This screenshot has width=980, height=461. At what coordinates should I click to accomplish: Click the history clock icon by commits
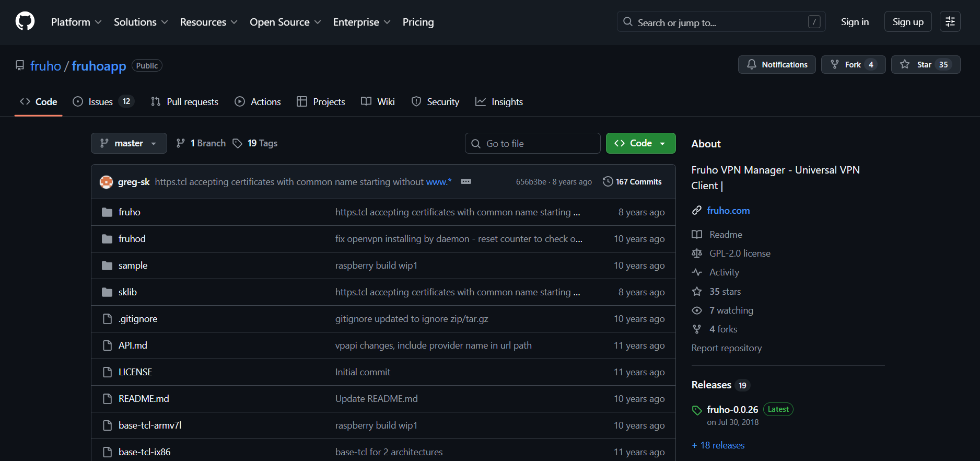[x=608, y=181]
